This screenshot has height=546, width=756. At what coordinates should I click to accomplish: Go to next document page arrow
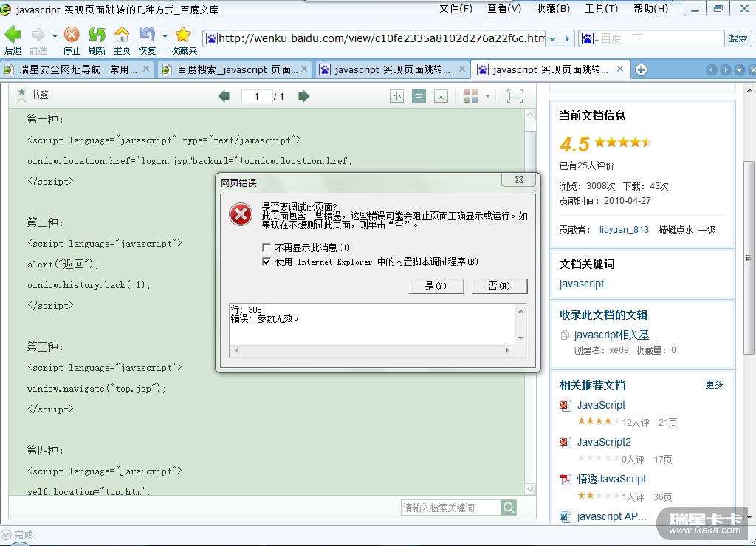pyautogui.click(x=303, y=96)
